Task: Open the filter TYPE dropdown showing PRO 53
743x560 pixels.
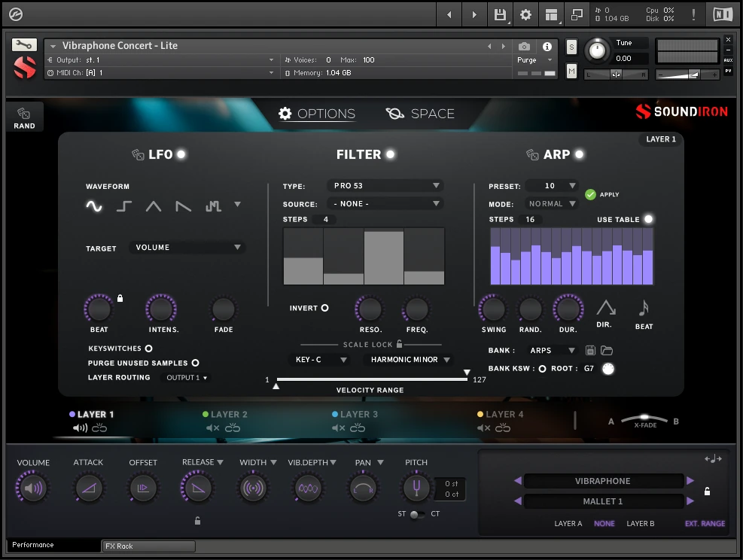Action: tap(385, 185)
